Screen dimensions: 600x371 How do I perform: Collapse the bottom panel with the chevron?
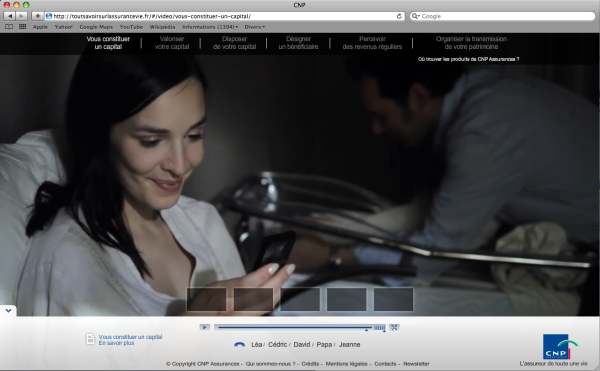click(x=8, y=311)
